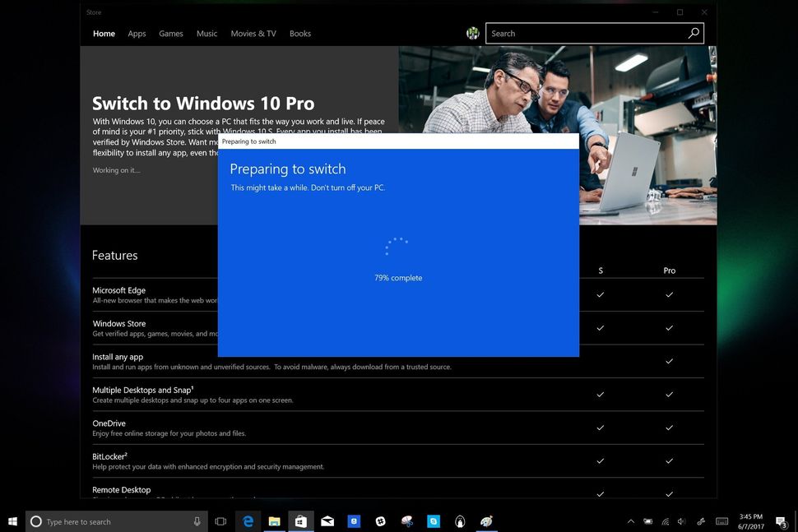Click the Pro checkmark for BitLocker
Screen dimensions: 798x532
669,461
